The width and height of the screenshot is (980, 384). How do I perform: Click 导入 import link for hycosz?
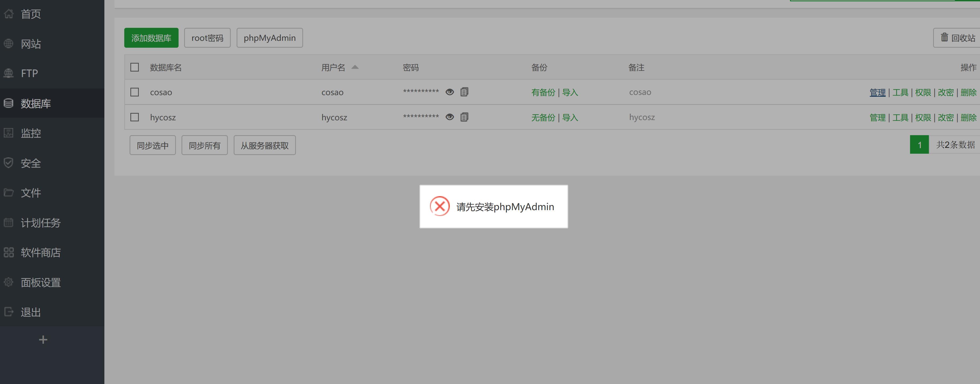(570, 118)
